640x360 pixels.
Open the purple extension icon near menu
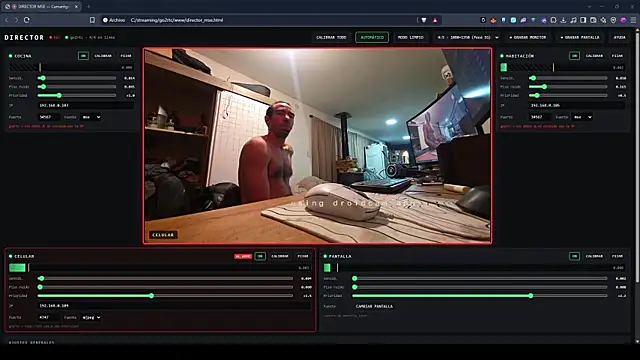(623, 20)
